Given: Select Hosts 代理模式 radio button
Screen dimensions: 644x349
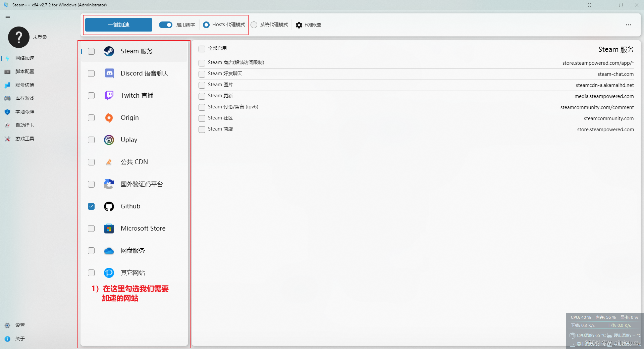Looking at the screenshot, I should point(206,25).
